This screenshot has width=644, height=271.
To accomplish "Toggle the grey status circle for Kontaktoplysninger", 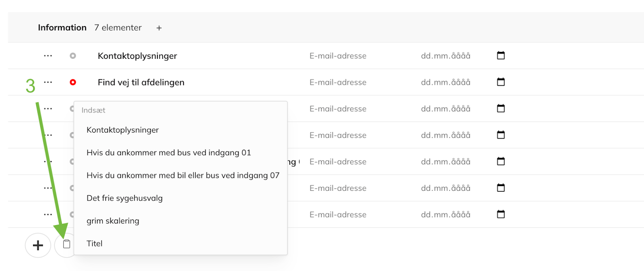I will point(73,56).
